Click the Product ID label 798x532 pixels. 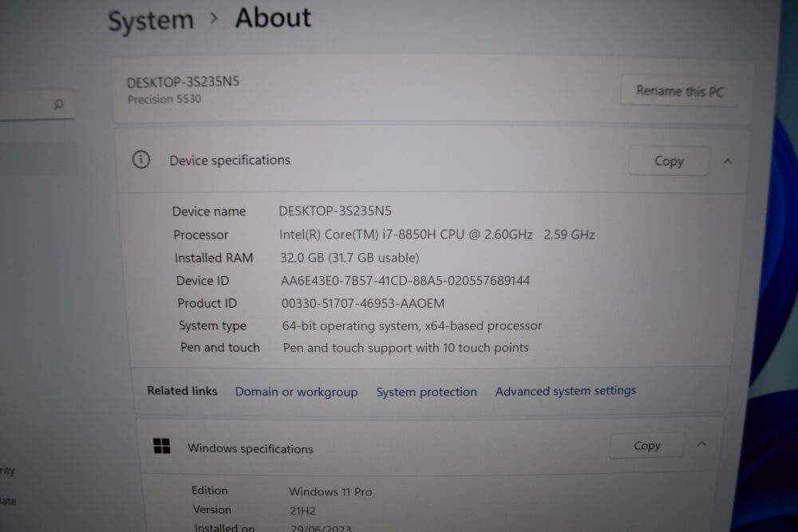[207, 303]
